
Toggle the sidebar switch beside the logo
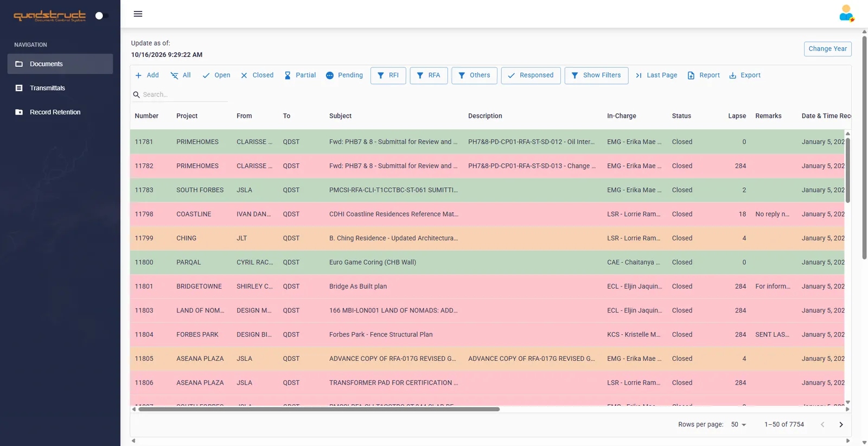(101, 16)
